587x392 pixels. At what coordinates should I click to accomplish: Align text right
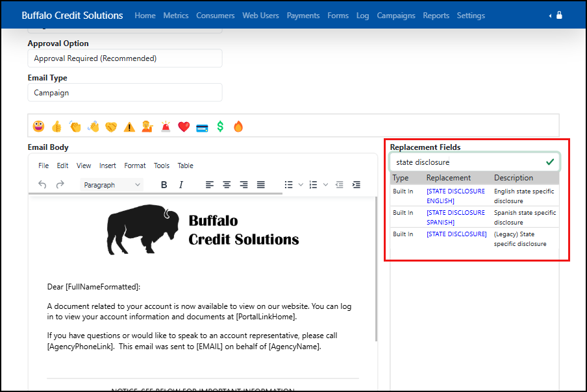pyautogui.click(x=244, y=184)
